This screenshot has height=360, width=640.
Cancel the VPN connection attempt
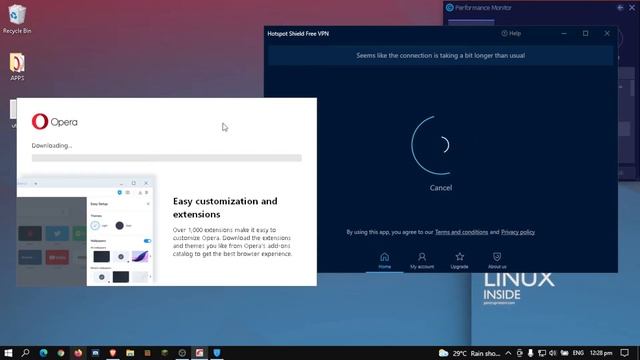pyautogui.click(x=440, y=188)
